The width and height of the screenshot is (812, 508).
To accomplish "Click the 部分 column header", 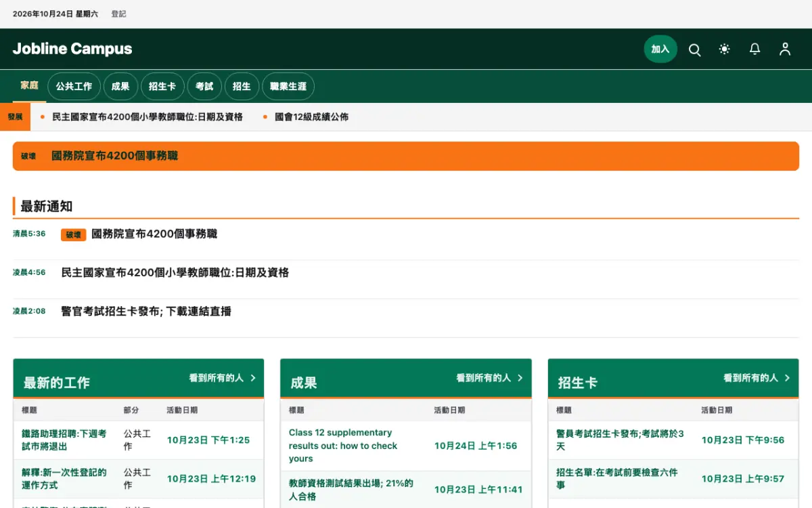I will pos(131,410).
